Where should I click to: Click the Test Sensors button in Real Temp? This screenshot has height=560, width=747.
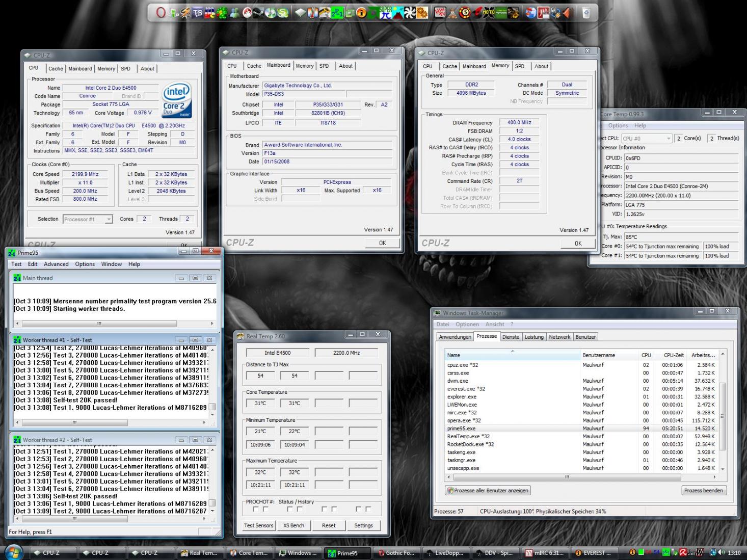coord(258,525)
